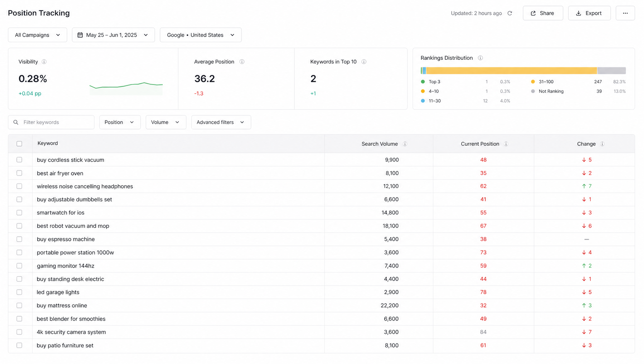Screen dimensions: 644x364
Task: Open the three-dot more options menu
Action: click(625, 13)
